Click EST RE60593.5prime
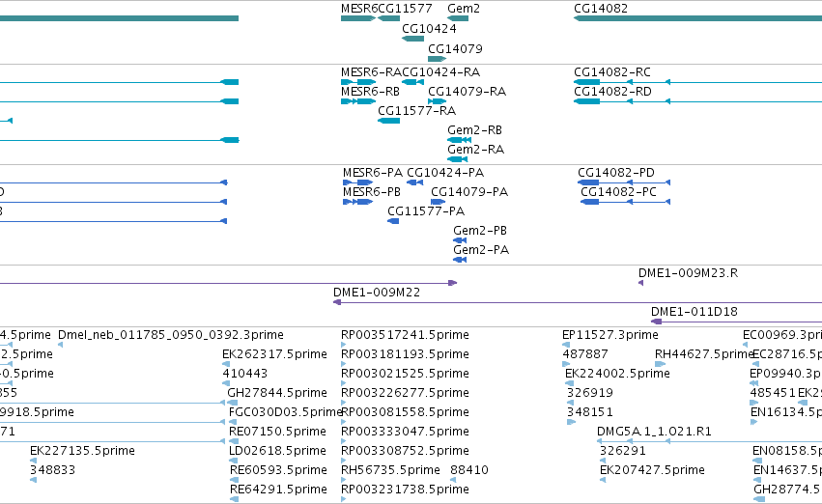 pyautogui.click(x=278, y=470)
